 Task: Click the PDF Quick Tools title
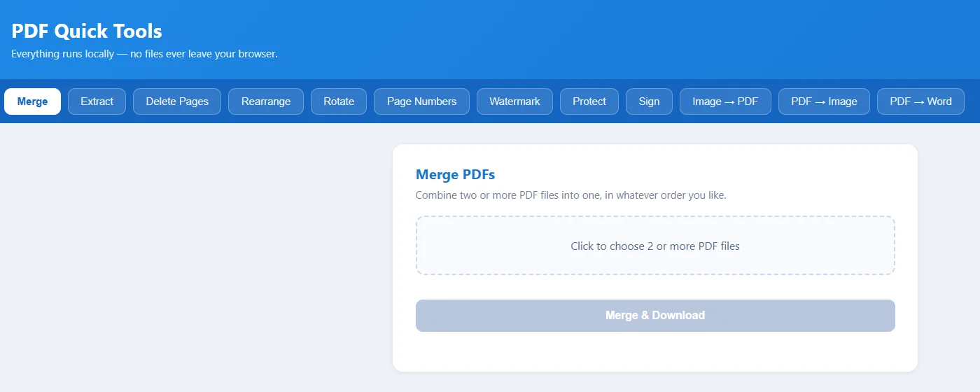click(x=87, y=31)
